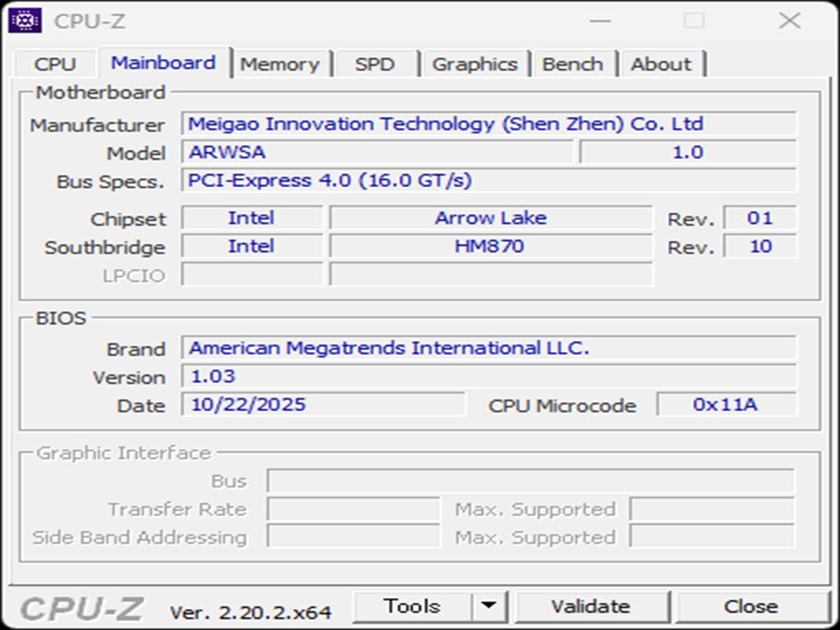Click the CPU-Z application icon in title bar

(x=25, y=21)
